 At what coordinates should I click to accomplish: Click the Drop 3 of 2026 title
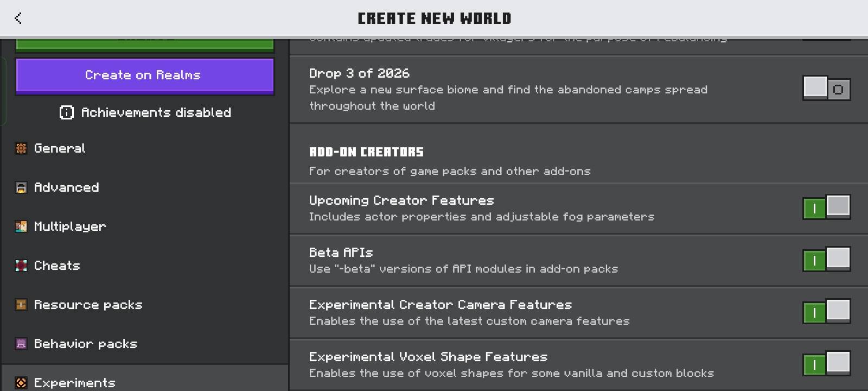(359, 73)
